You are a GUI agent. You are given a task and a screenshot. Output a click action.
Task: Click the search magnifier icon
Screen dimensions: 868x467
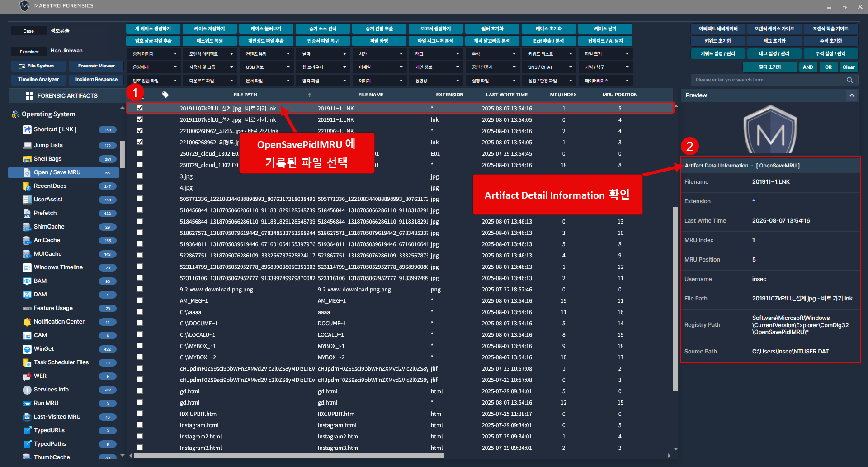(850, 80)
